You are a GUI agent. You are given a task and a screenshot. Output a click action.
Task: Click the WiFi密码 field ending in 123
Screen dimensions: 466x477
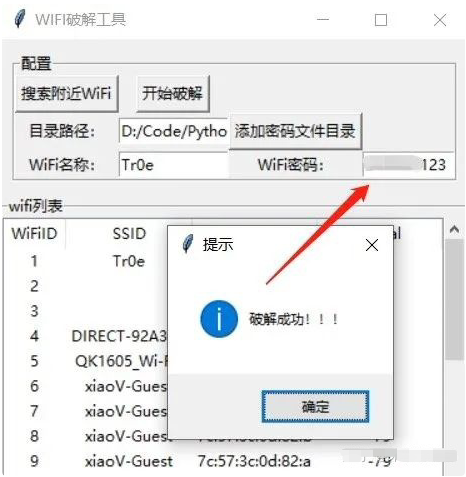pos(408,165)
